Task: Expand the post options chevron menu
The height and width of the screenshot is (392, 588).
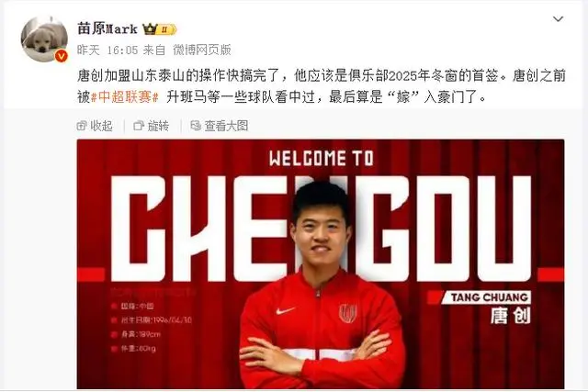Action: click(558, 18)
